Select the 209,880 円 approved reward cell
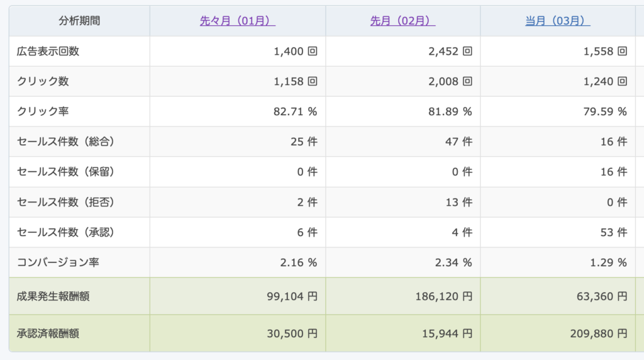Viewport: 644px width, 360px height. [x=595, y=333]
